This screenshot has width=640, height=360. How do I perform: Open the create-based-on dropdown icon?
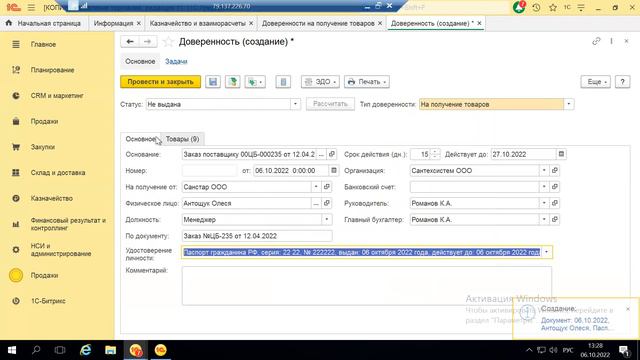click(x=255, y=82)
